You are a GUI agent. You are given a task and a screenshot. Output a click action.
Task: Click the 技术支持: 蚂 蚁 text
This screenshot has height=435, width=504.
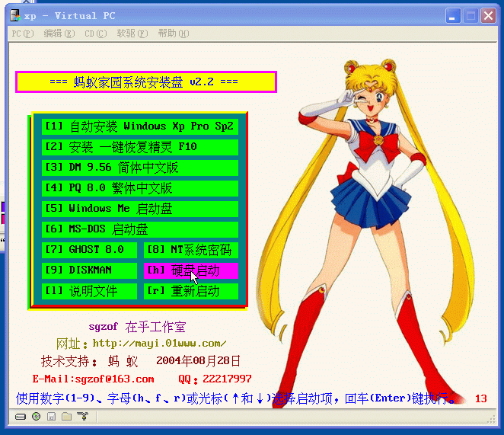89,361
